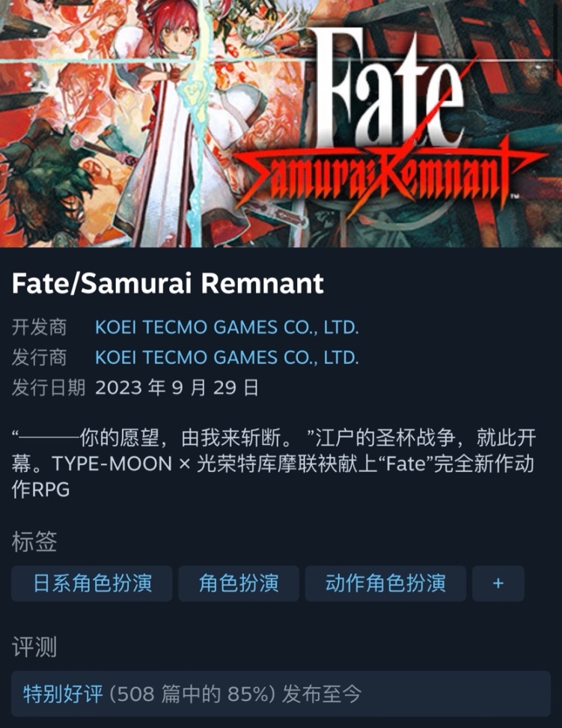Select the 日系角色扮演 tag
This screenshot has height=728, width=562.
(92, 583)
